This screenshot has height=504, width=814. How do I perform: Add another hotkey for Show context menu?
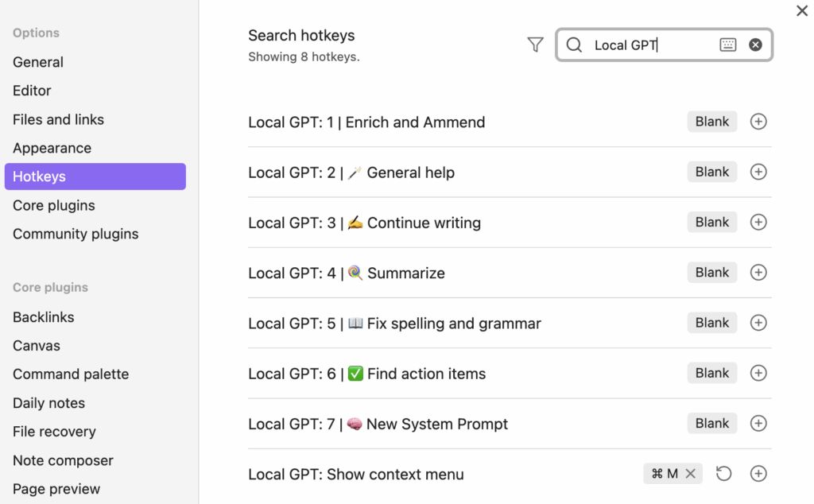(758, 473)
